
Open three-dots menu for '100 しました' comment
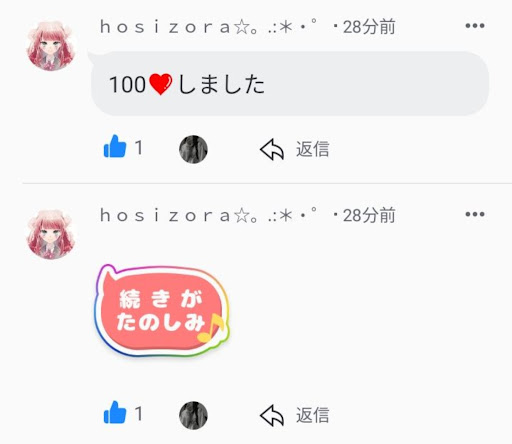tap(475, 26)
